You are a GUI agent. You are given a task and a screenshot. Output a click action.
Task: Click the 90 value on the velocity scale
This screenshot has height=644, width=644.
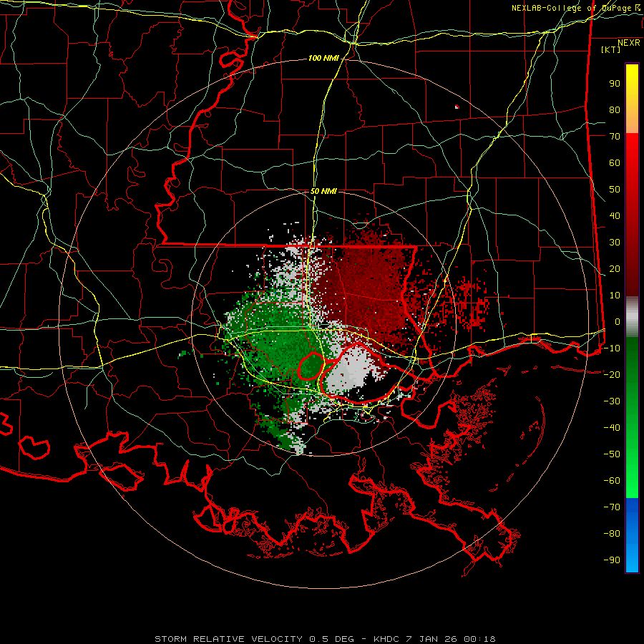pyautogui.click(x=615, y=84)
